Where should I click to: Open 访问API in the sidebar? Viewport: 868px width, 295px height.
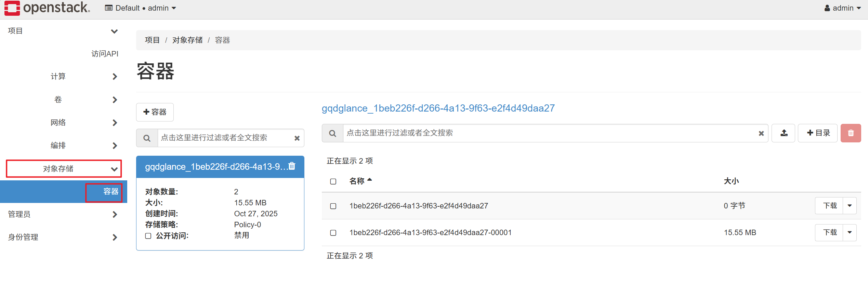105,54
